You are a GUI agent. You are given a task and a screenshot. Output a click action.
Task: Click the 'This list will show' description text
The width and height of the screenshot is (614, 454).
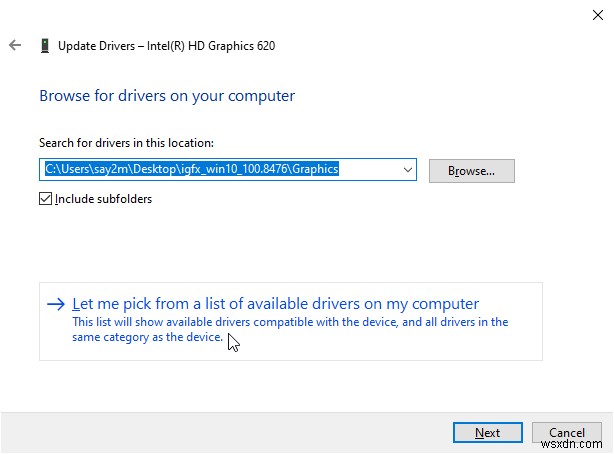pos(290,322)
